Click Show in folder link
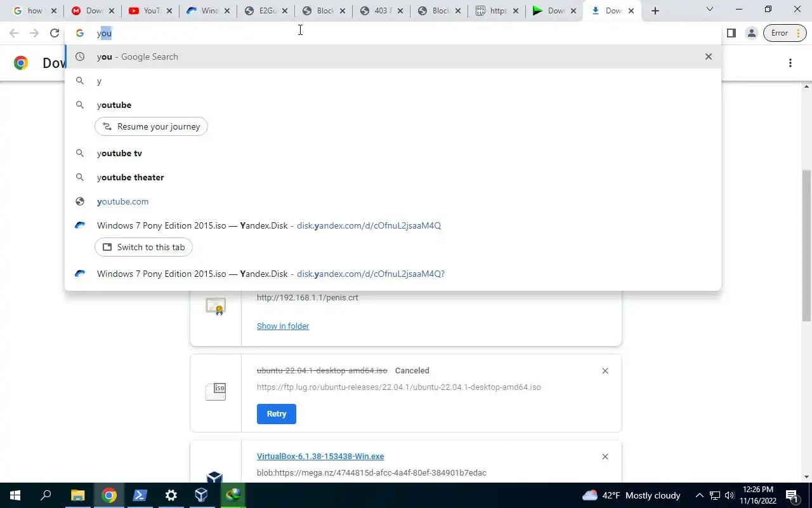This screenshot has width=812, height=508. [283, 326]
